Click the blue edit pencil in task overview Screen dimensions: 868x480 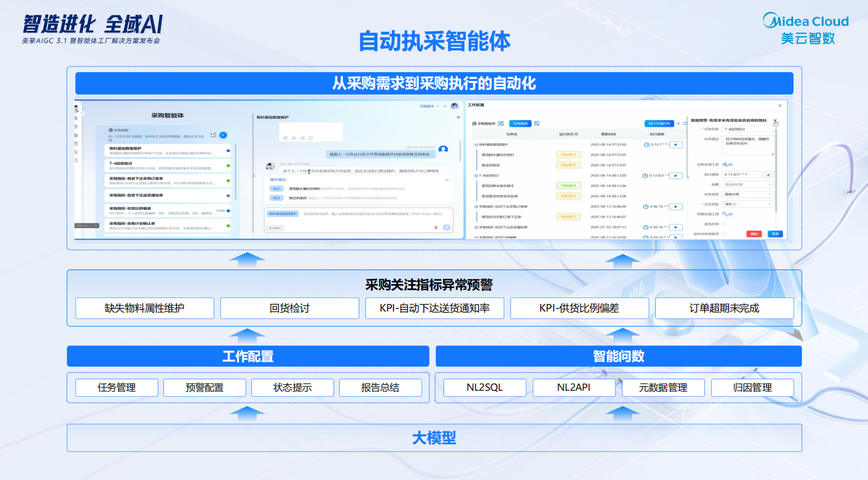coord(223,135)
